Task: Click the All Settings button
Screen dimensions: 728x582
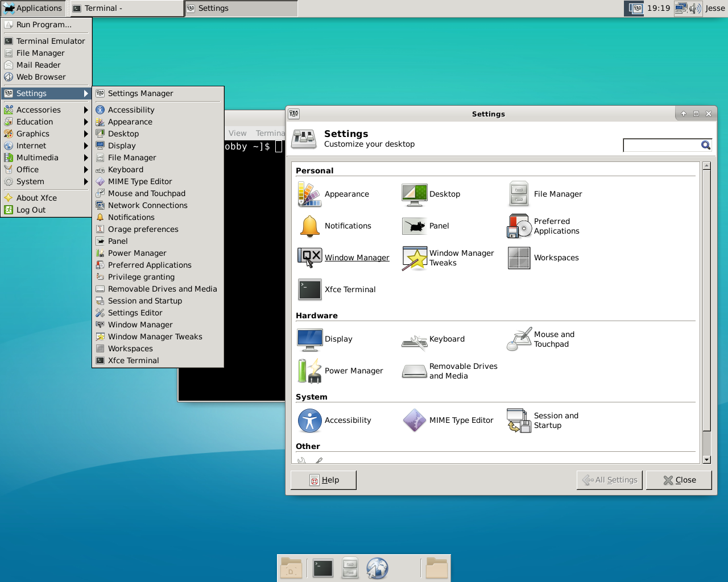Action: coord(610,480)
